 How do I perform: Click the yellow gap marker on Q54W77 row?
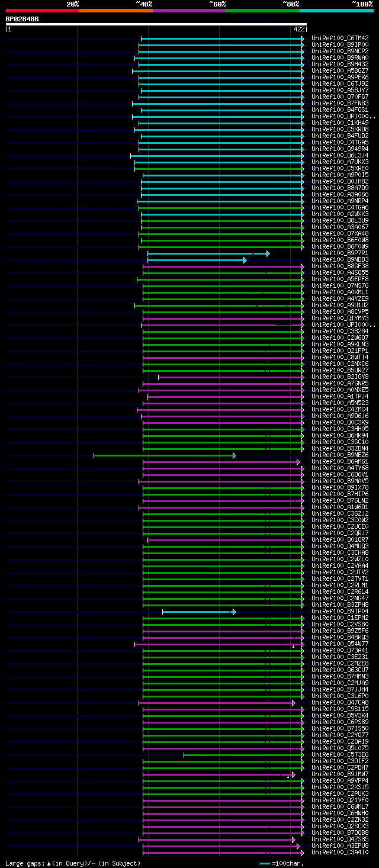[293, 647]
